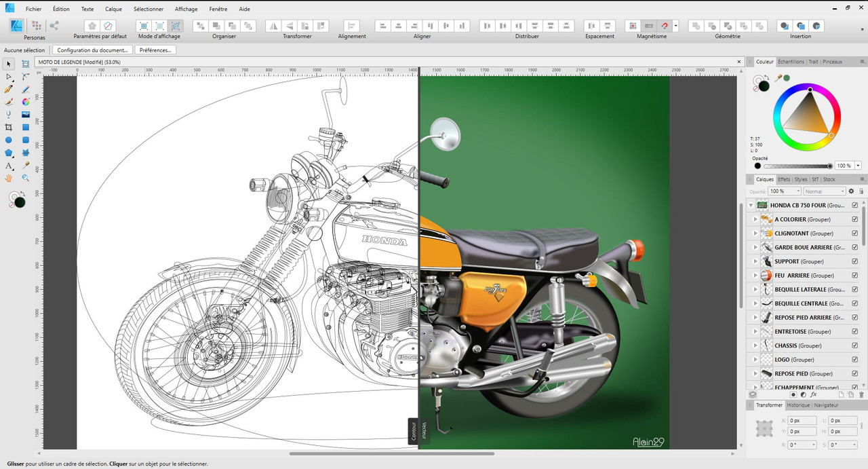868x469 pixels.
Task: Select the Rounded Rectangle tool
Action: [26, 140]
